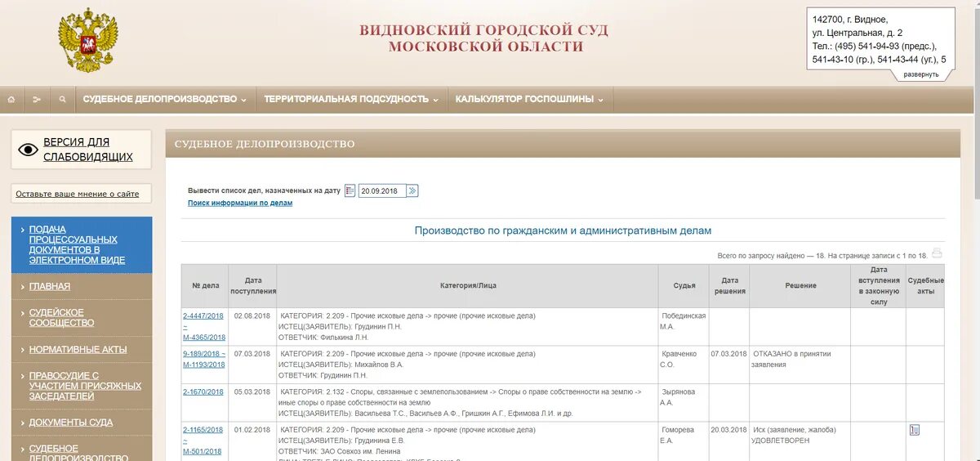Click the Судья column header
Screen dimensions: 980x461
(x=684, y=285)
